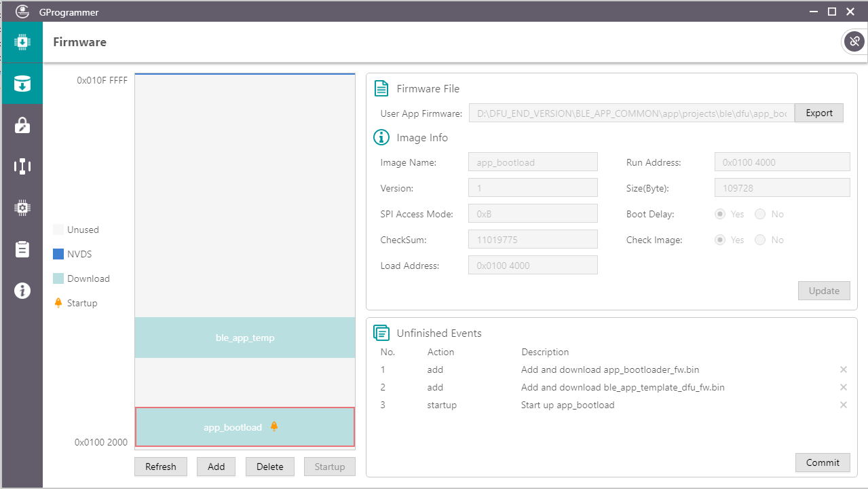
Task: Click the NVDS blue legend swatch
Action: [58, 254]
